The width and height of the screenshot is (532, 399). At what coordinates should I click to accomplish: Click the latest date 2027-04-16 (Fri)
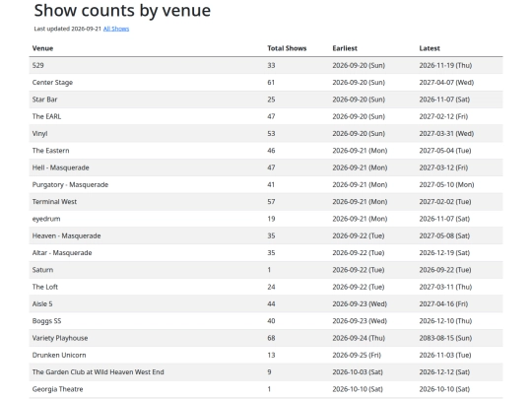pyautogui.click(x=443, y=303)
